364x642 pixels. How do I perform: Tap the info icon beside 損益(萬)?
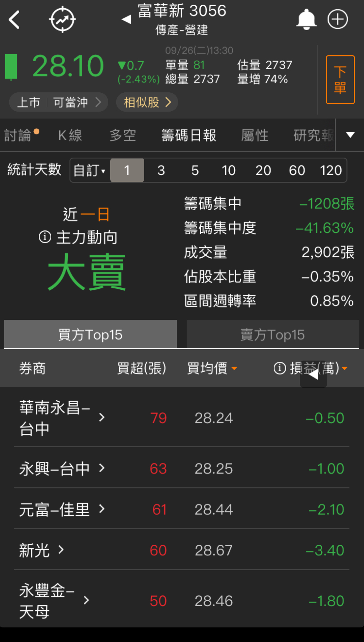pyautogui.click(x=280, y=368)
